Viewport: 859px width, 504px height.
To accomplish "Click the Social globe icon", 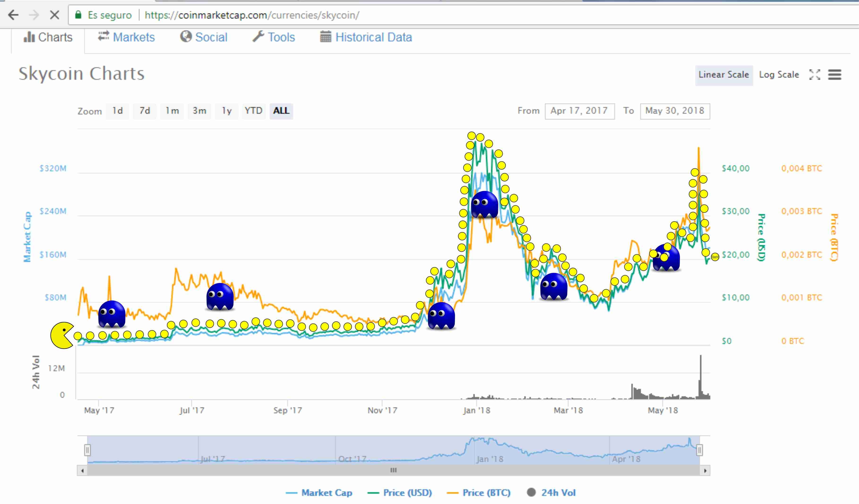I will point(186,36).
